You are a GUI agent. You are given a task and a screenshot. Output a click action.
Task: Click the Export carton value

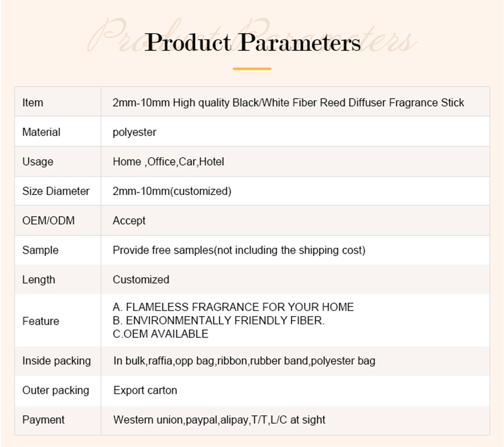(145, 390)
